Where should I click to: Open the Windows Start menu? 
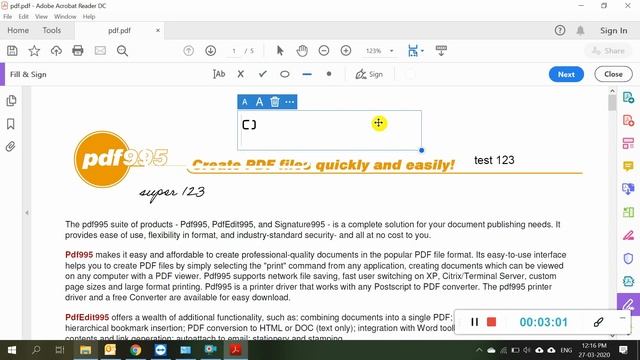point(12,350)
